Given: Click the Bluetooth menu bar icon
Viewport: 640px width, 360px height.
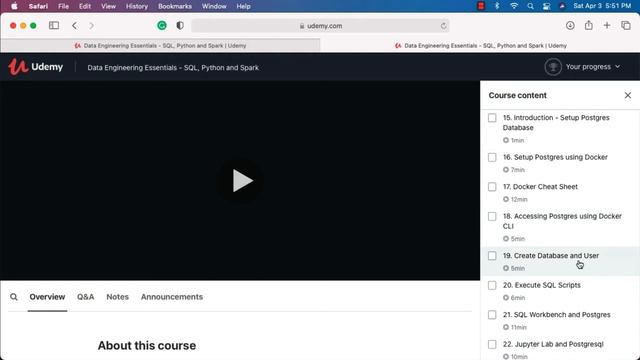Looking at the screenshot, I should (x=497, y=6).
